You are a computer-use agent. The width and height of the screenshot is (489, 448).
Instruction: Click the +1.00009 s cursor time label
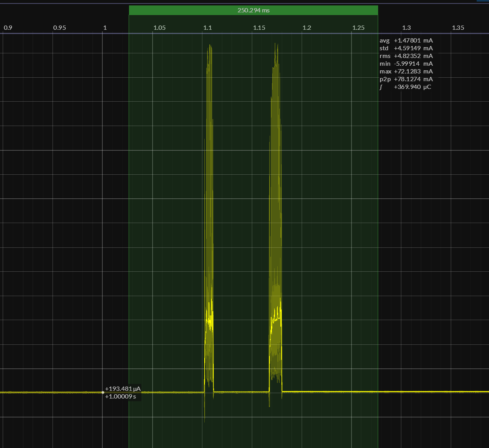click(121, 397)
